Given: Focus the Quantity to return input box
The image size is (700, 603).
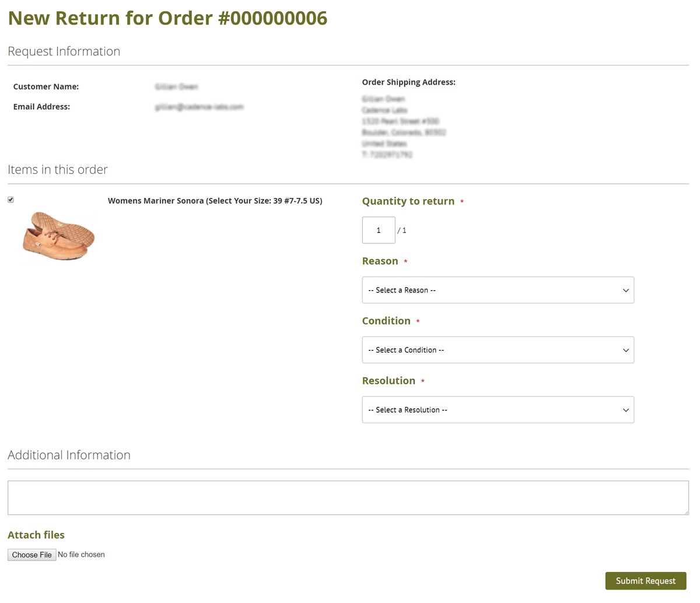Looking at the screenshot, I should [379, 230].
